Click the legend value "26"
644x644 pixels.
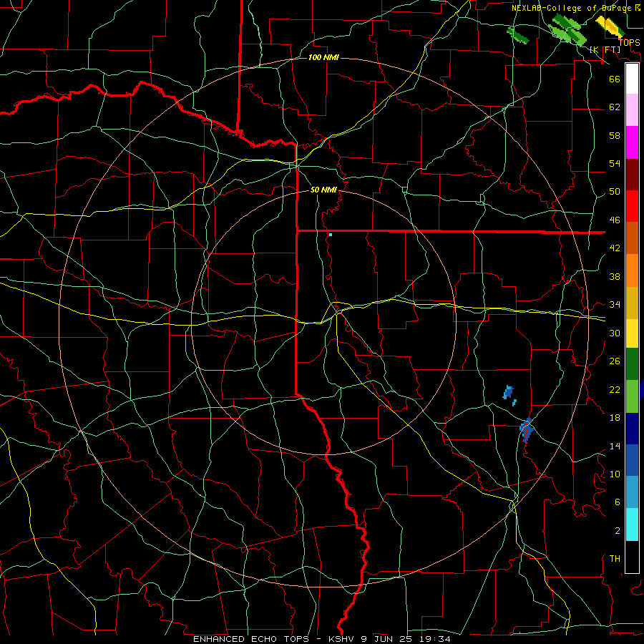coord(615,361)
